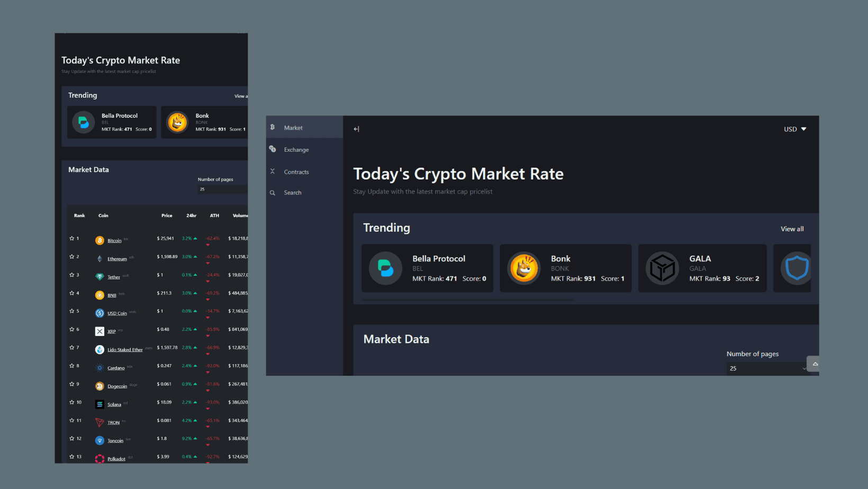The image size is (868, 489).
Task: Click the Contracts sidebar icon
Action: pos(273,171)
